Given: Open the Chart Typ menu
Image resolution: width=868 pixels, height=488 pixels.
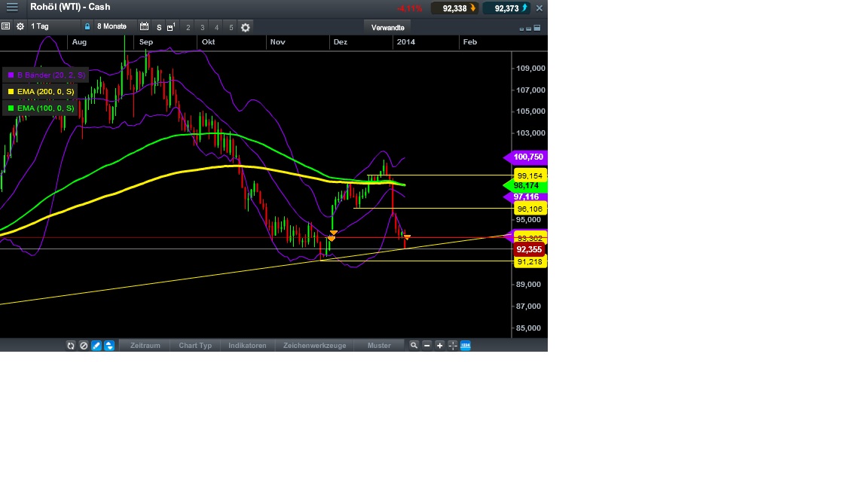Looking at the screenshot, I should tap(195, 346).
